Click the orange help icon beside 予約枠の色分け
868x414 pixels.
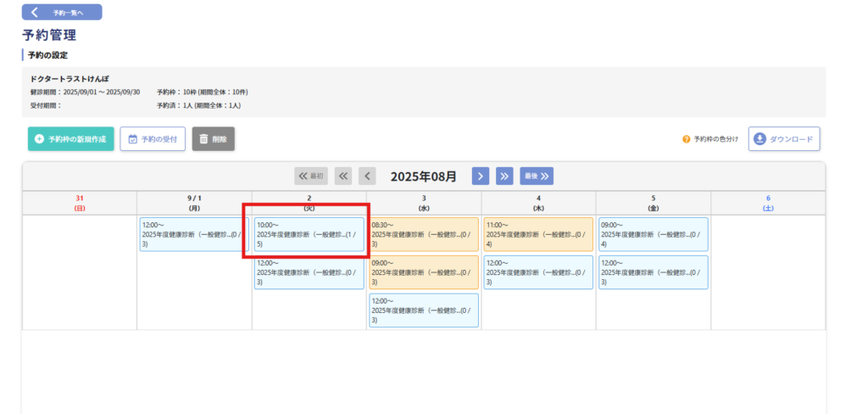pos(687,139)
